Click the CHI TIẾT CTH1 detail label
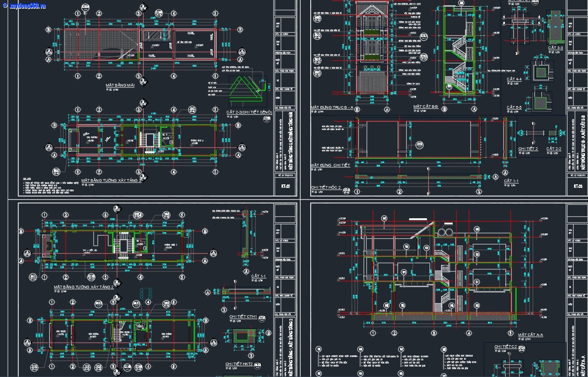588x377 pixels. (243, 317)
